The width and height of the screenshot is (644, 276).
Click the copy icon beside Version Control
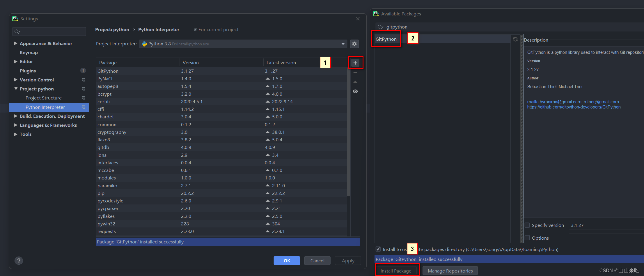click(x=84, y=80)
